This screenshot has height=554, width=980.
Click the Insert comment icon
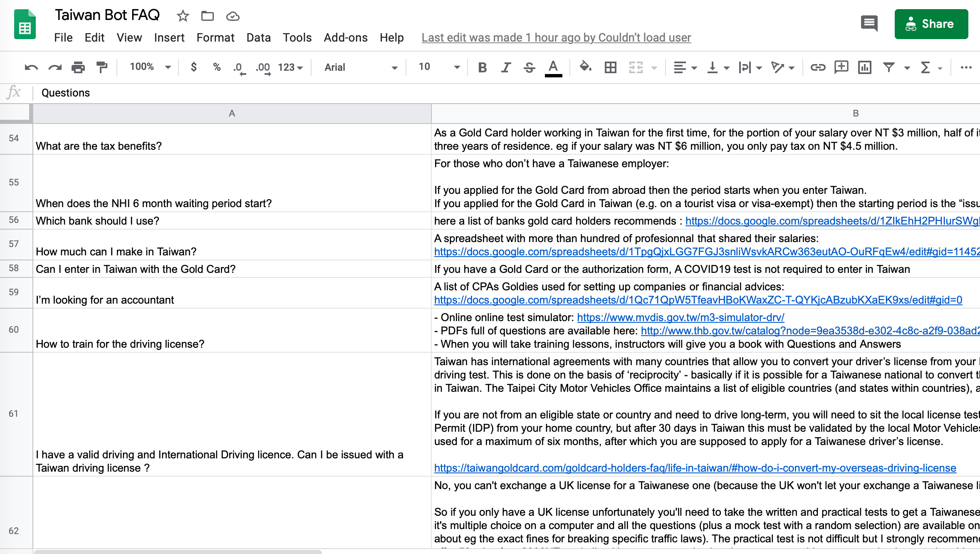point(841,67)
